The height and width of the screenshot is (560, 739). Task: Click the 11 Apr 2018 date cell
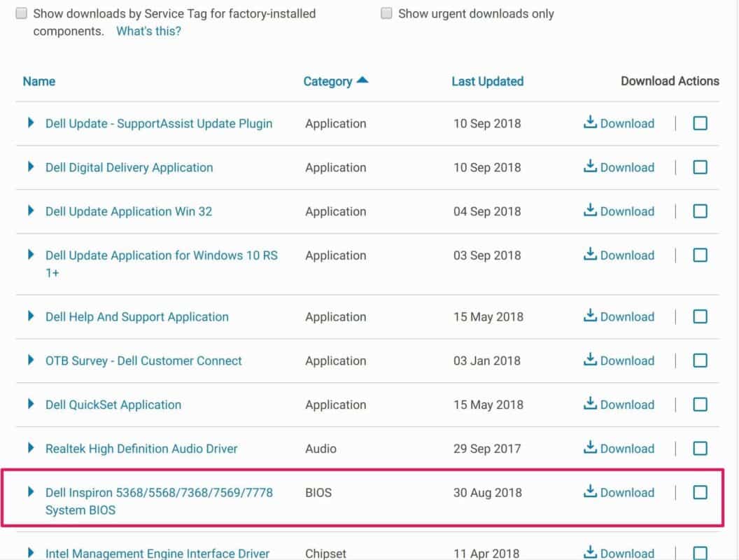coord(486,554)
